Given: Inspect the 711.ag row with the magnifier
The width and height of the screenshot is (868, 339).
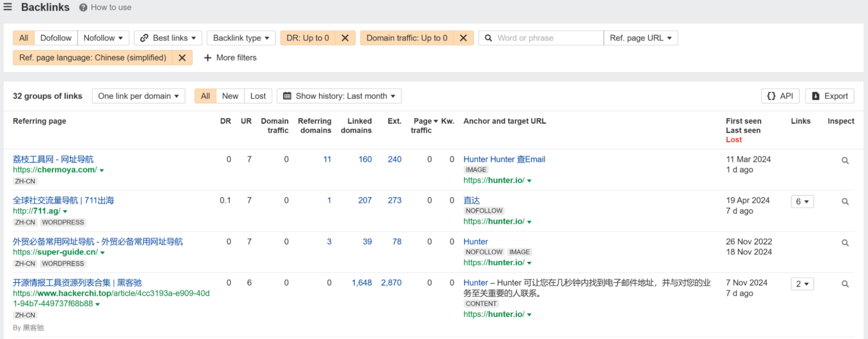Looking at the screenshot, I should [x=845, y=202].
